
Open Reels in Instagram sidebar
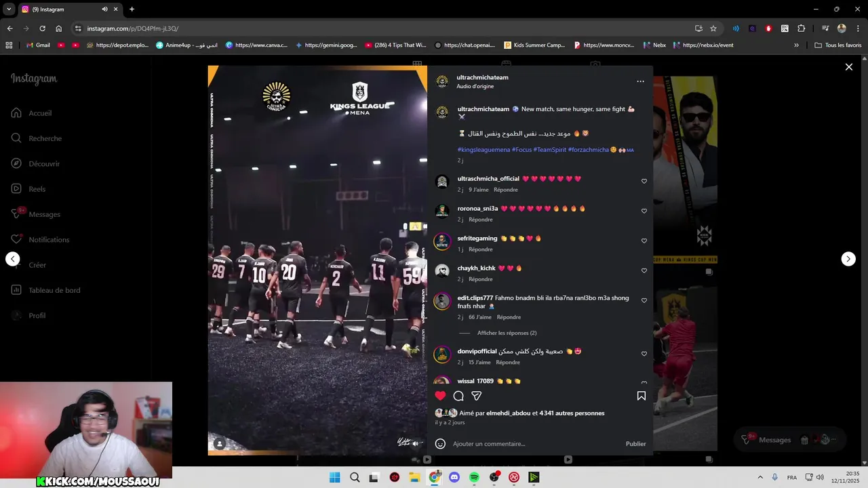[x=37, y=189]
